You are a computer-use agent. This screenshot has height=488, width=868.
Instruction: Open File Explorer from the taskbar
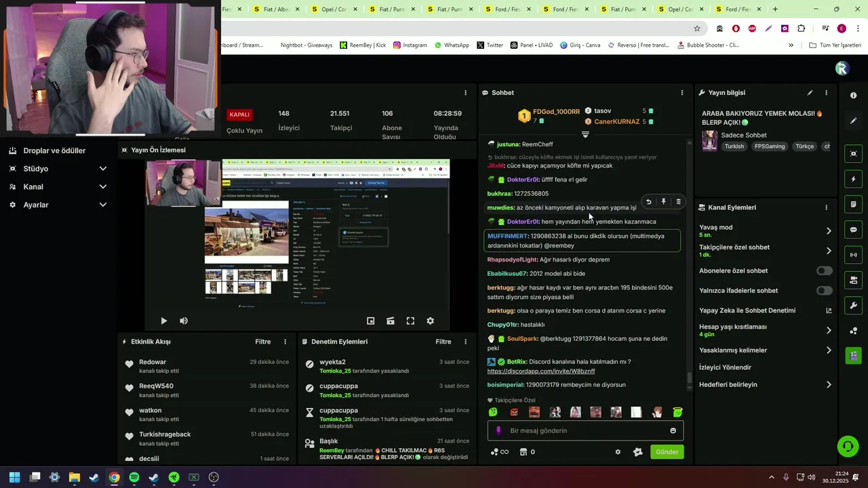[x=75, y=477]
